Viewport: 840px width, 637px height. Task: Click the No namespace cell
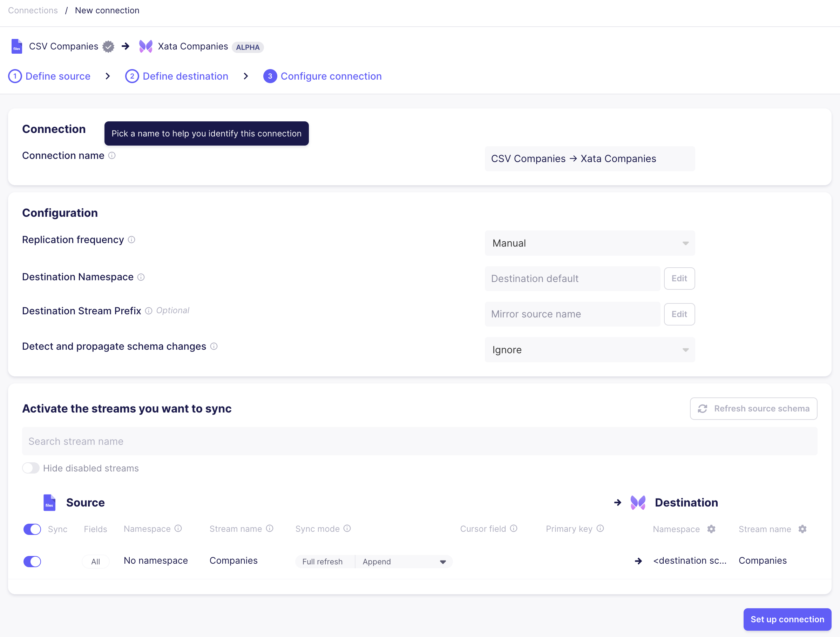pos(156,561)
